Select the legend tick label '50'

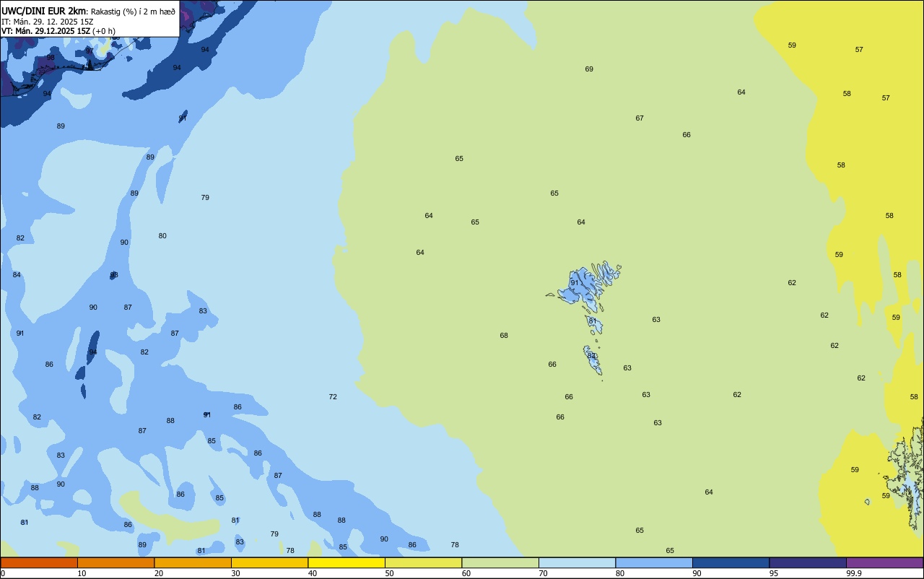point(389,573)
